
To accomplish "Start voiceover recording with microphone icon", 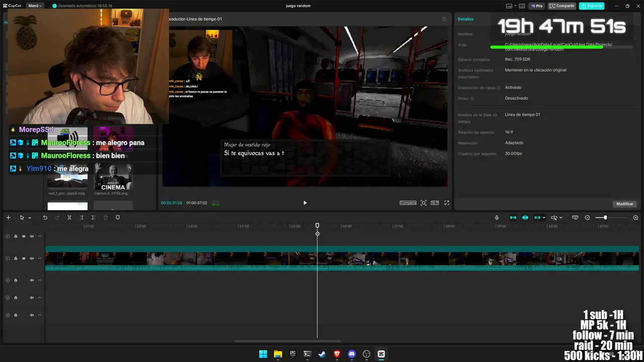I will tap(497, 218).
